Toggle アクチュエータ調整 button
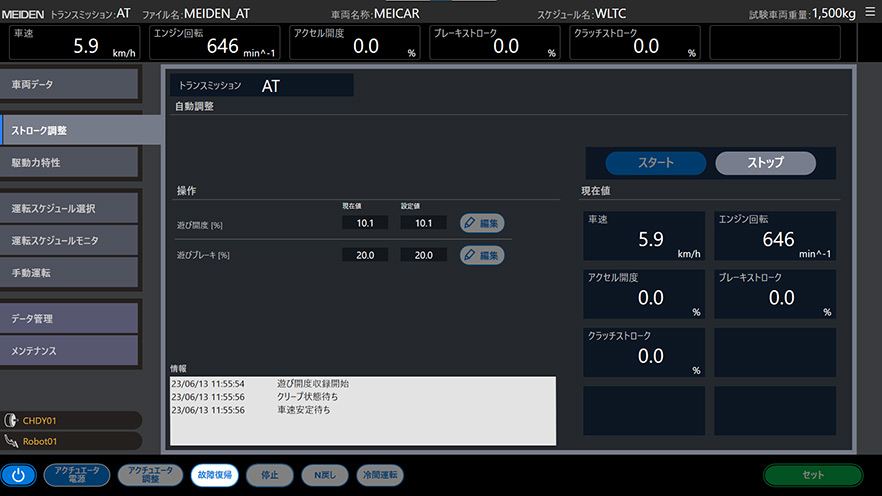Screen dimensions: 882x496 pos(150,475)
